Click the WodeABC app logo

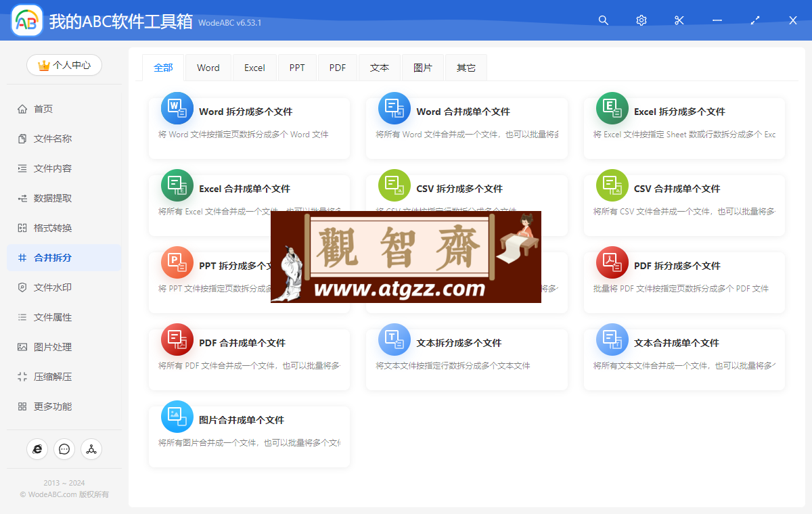(x=27, y=21)
